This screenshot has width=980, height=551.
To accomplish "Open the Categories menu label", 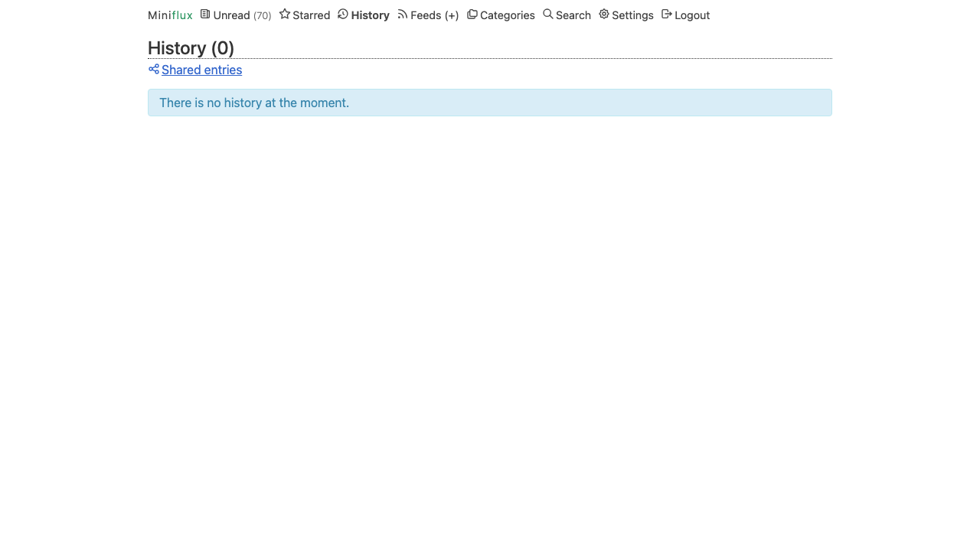I will pyautogui.click(x=508, y=15).
